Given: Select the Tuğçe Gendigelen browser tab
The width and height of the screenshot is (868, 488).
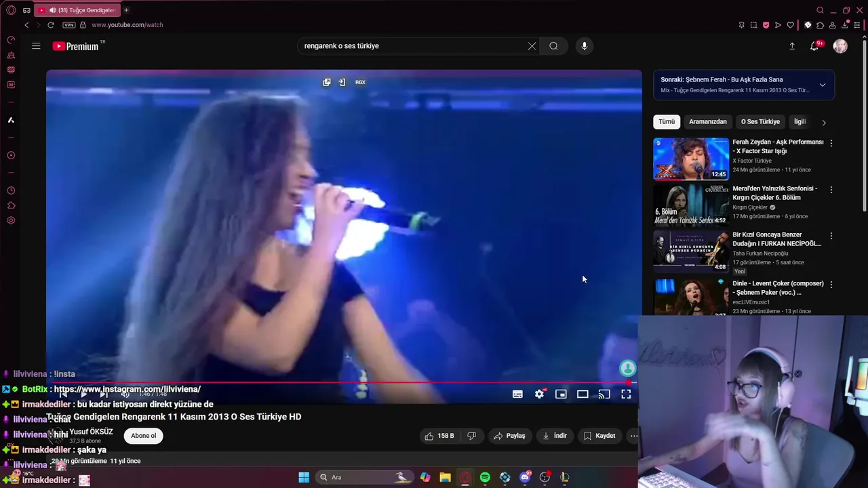Looking at the screenshot, I should pyautogui.click(x=77, y=10).
